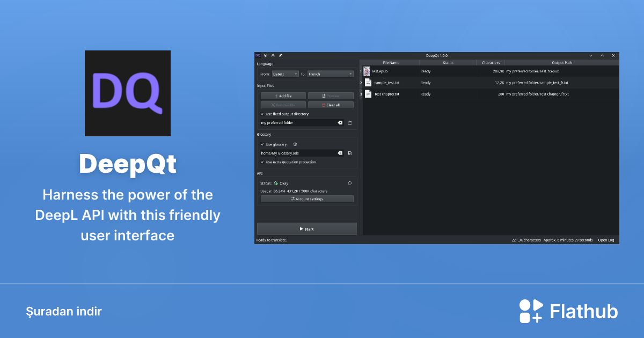644x338 pixels.
Task: Clear the output folder text field
Action: pos(340,122)
